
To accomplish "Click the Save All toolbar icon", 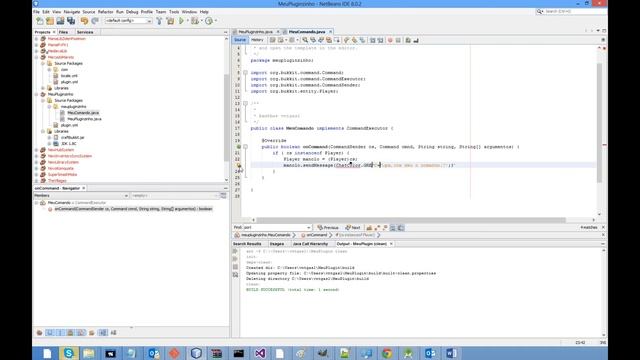I will tap(71, 21).
